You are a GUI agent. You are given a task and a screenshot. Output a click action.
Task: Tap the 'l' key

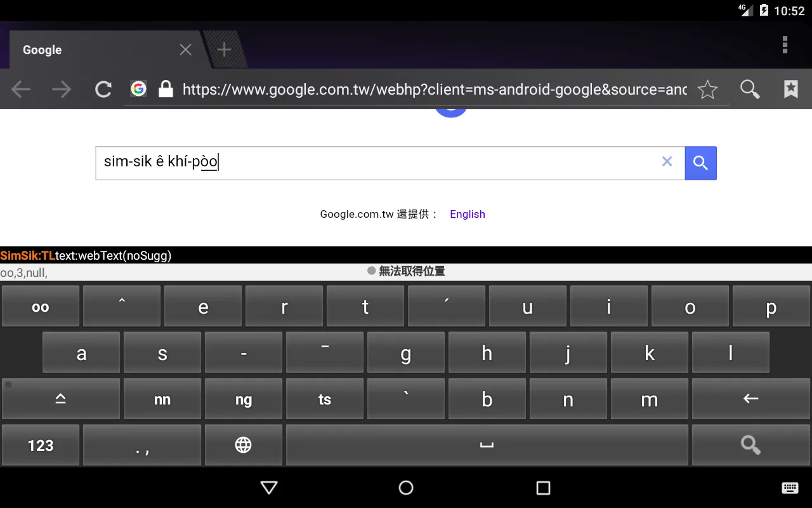(x=731, y=352)
